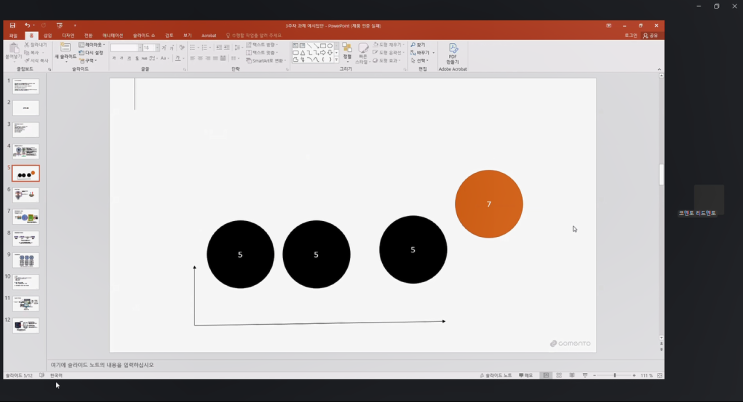Open the Insert (삽입) ribbon tab
The height and width of the screenshot is (402, 743).
click(47, 35)
